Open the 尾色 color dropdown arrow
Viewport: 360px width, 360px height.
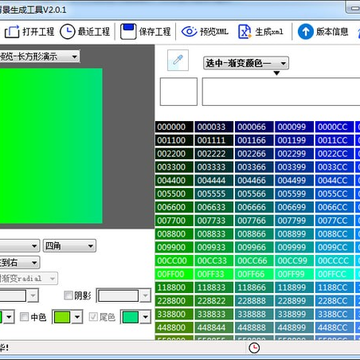click(145, 317)
